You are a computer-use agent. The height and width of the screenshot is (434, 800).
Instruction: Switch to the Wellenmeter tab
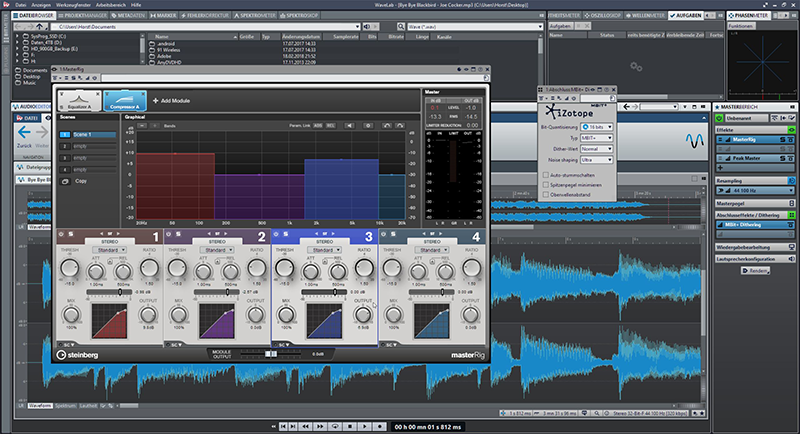coord(646,15)
